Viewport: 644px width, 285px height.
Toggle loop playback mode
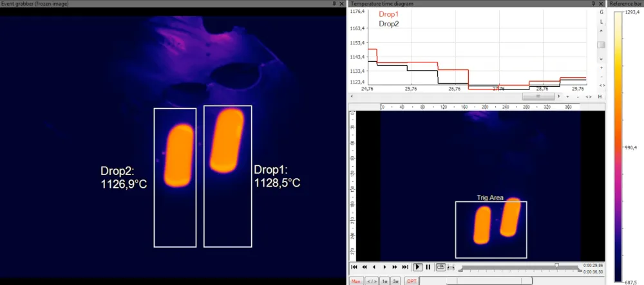441,267
